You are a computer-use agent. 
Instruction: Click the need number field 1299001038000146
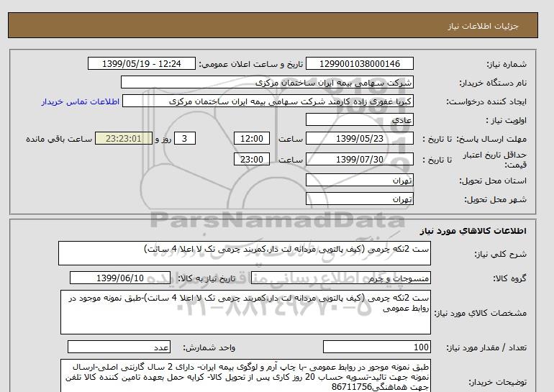tap(360, 63)
